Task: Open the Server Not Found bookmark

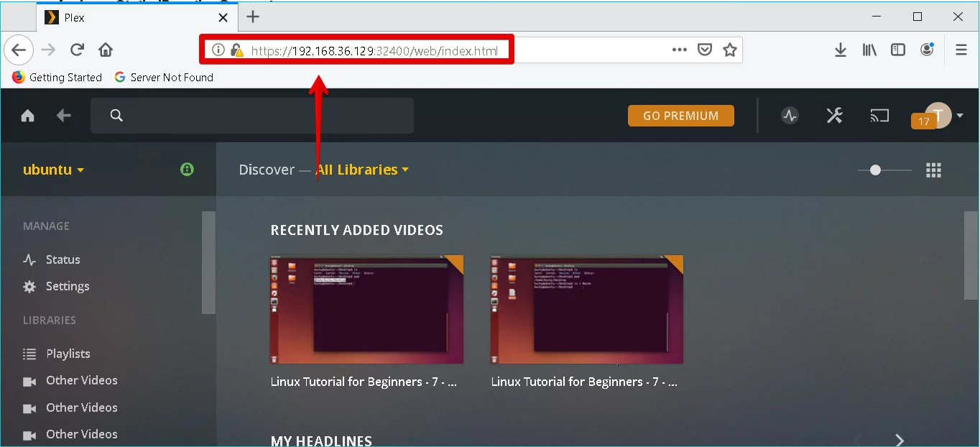Action: click(164, 77)
